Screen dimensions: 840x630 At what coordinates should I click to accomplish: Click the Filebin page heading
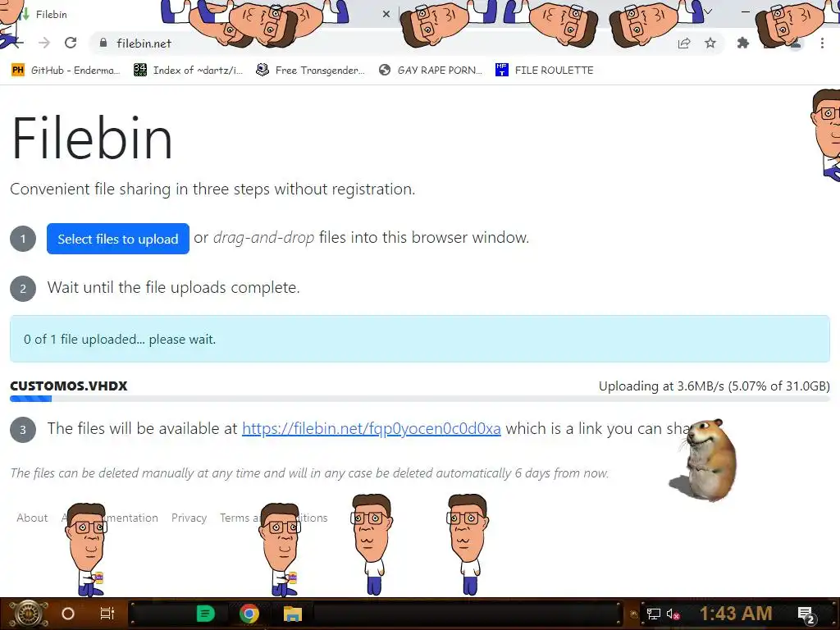tap(92, 139)
